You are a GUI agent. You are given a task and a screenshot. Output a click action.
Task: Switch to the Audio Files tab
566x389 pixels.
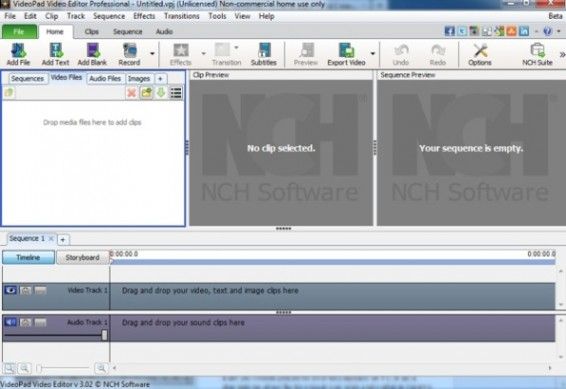pyautogui.click(x=105, y=78)
